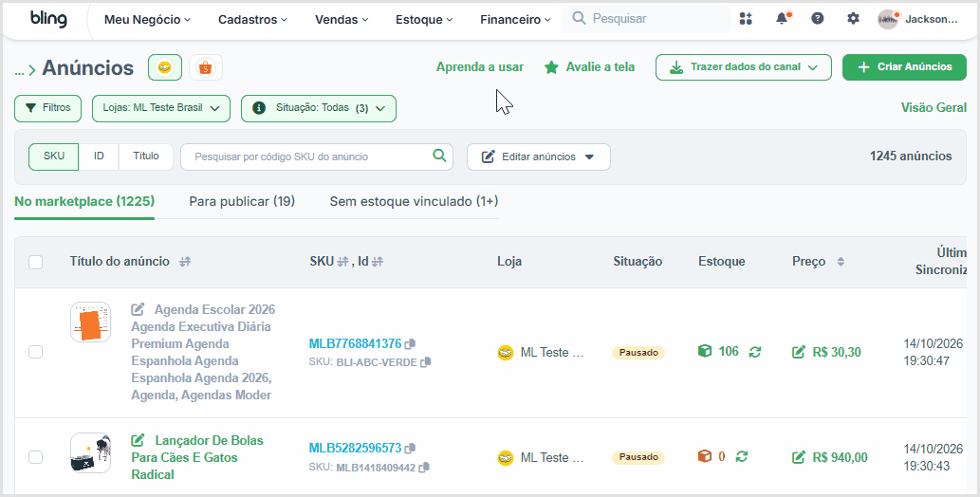This screenshot has height=497, width=980.
Task: Edit price R$ 940,00 pencil icon
Action: click(799, 457)
